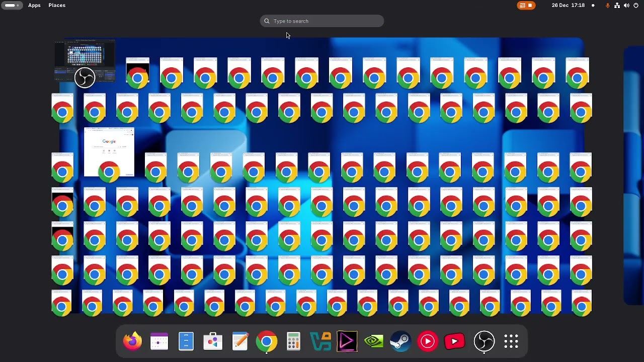
Task: Launch Steam from the dock
Action: click(x=401, y=342)
